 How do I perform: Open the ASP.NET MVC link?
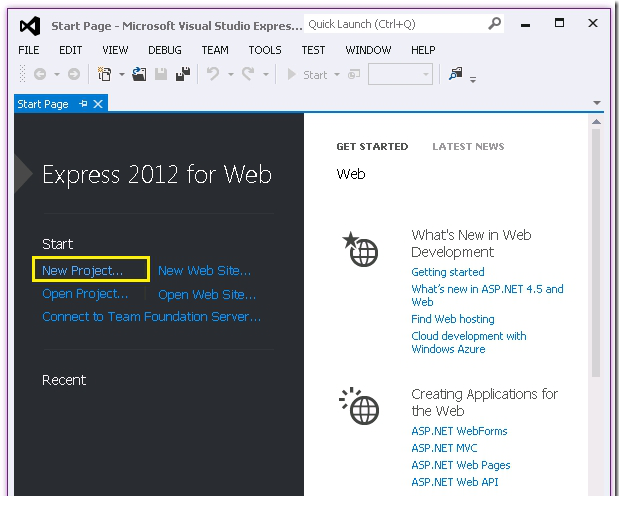(x=444, y=448)
